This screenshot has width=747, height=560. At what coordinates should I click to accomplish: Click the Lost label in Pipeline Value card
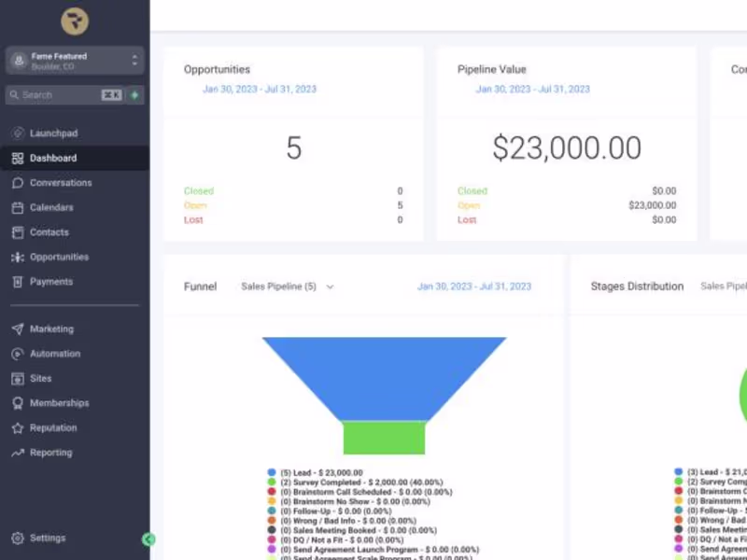[x=467, y=219]
